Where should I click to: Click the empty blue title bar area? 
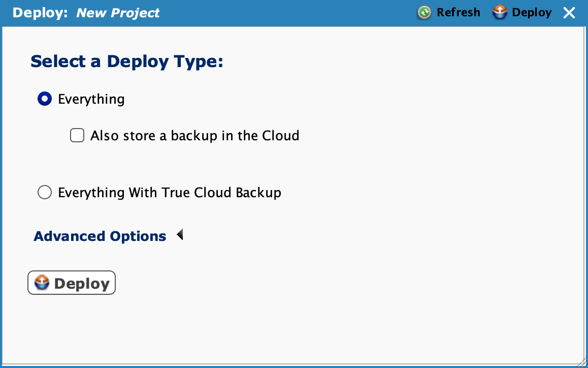(x=284, y=13)
